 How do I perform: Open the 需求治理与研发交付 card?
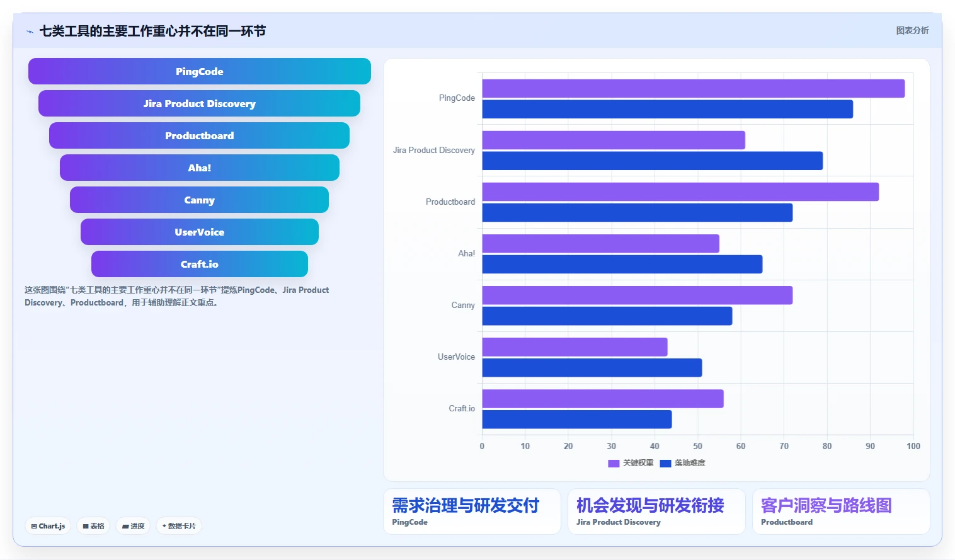(472, 511)
